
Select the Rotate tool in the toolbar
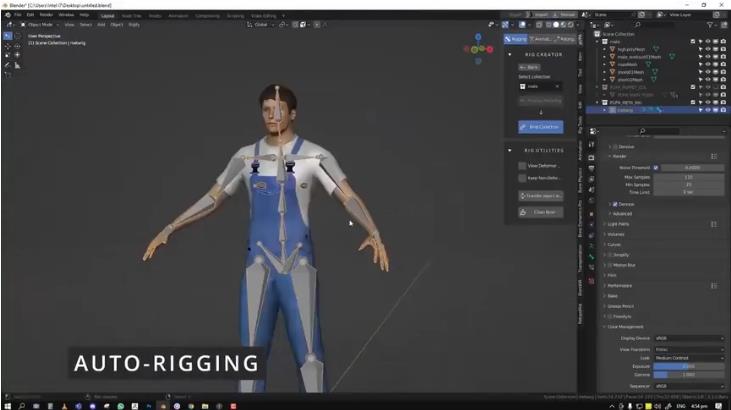(17, 46)
